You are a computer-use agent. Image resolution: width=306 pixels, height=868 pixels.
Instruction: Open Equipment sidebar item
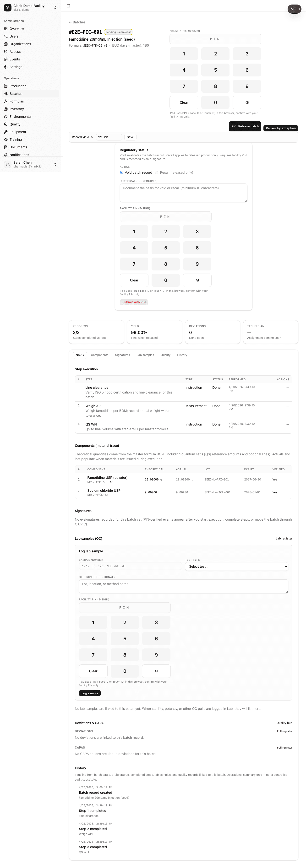point(30,132)
